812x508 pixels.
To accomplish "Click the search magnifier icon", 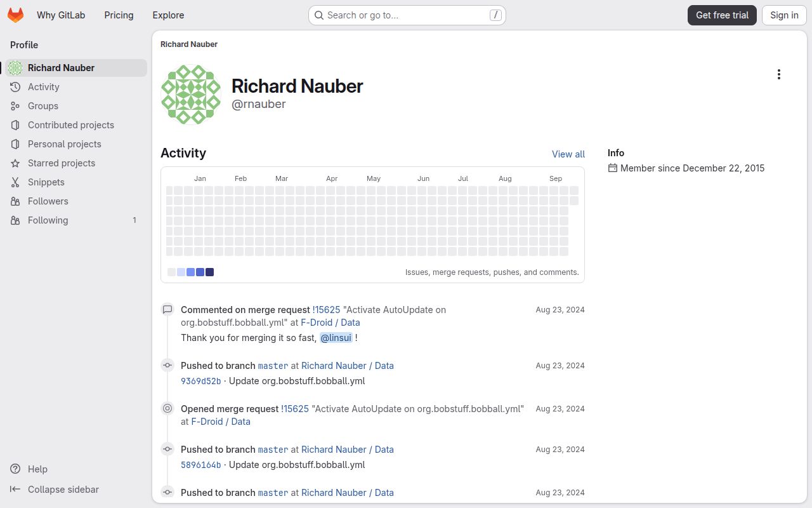I will tap(319, 15).
